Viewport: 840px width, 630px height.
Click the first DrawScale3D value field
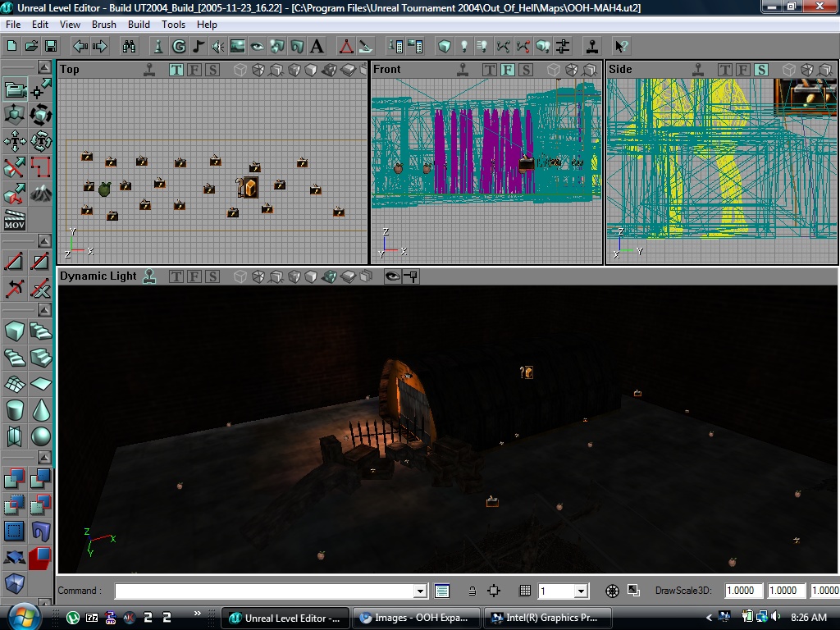744,591
